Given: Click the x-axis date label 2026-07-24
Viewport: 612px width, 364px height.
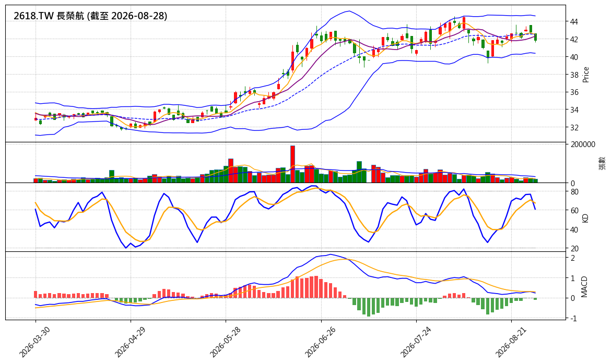Looking at the screenshot, I should point(416,342).
